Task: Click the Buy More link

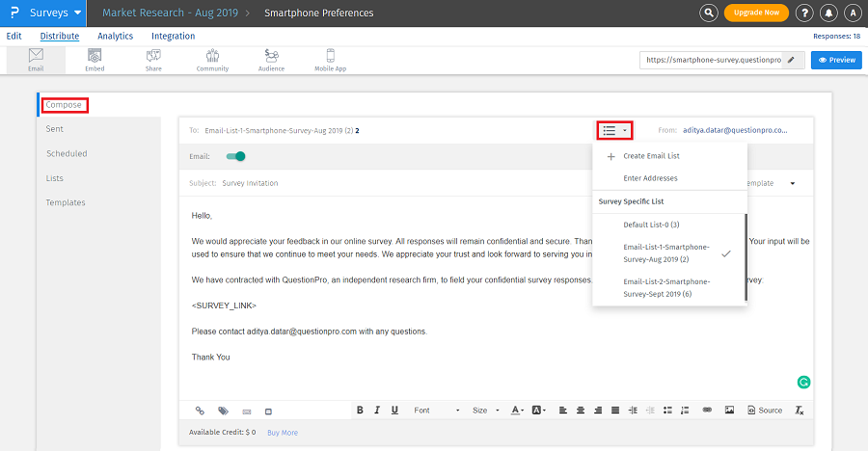Action: pyautogui.click(x=283, y=433)
